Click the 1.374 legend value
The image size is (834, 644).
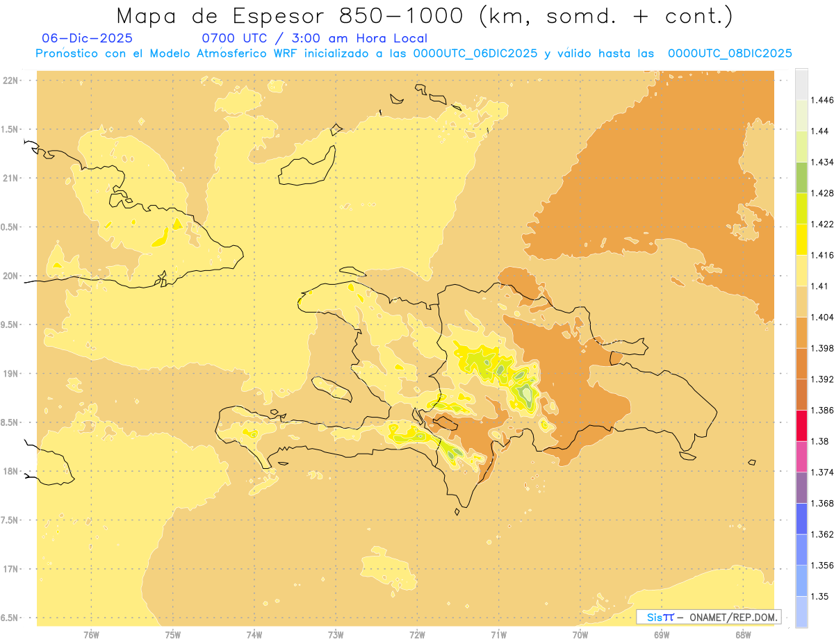(822, 472)
